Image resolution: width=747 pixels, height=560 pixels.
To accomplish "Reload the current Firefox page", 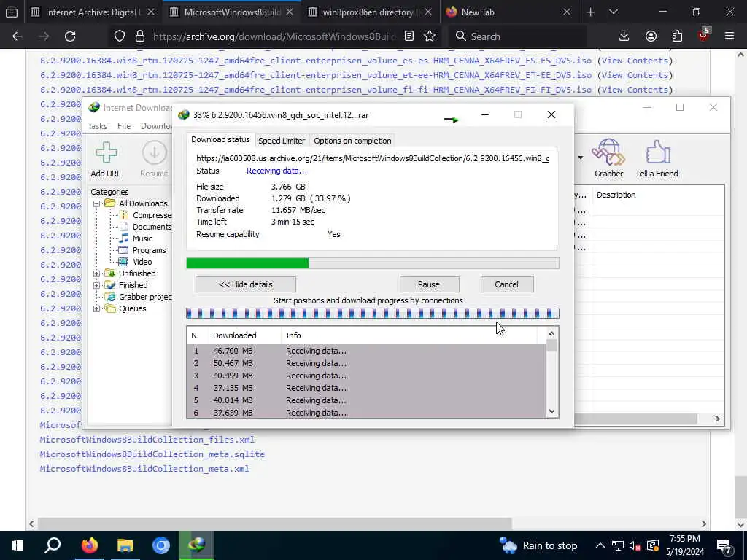I will (70, 36).
